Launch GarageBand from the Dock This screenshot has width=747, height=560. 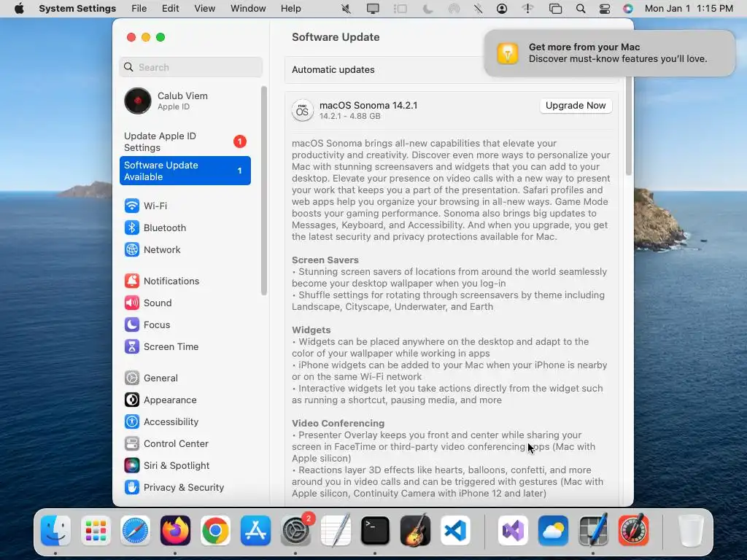point(415,531)
